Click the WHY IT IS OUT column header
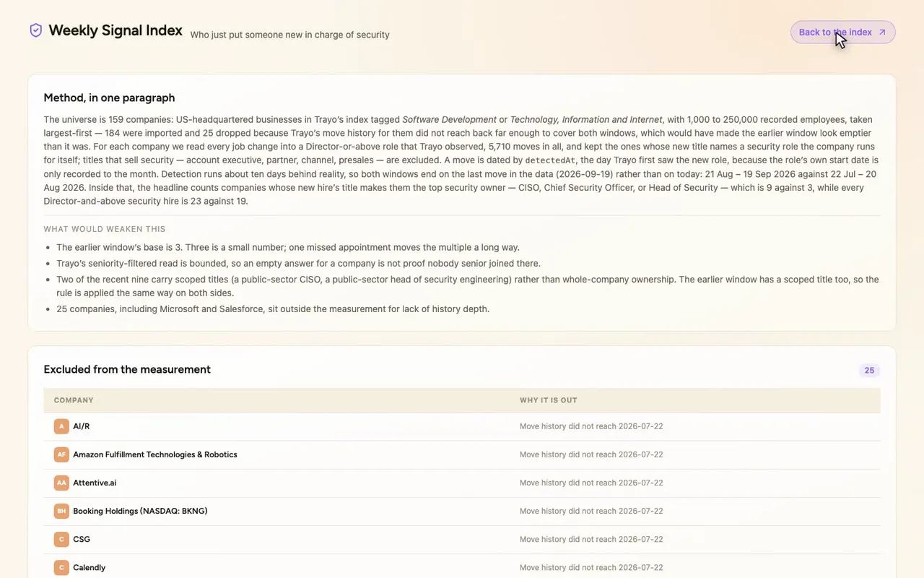924x578 pixels. (x=549, y=400)
